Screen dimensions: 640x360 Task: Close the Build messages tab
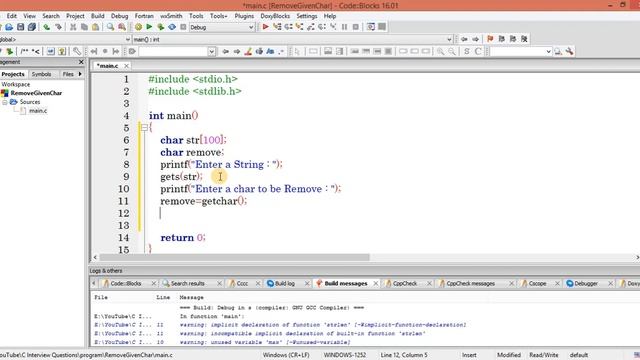[x=376, y=283]
